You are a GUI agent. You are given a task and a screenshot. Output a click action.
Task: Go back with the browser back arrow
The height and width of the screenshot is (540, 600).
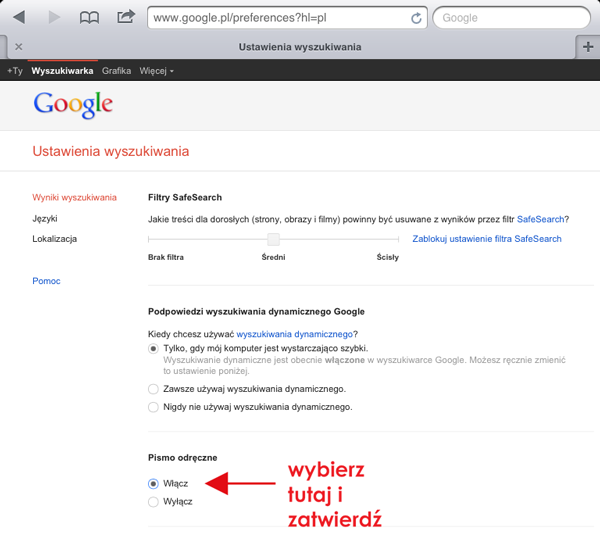tap(19, 17)
